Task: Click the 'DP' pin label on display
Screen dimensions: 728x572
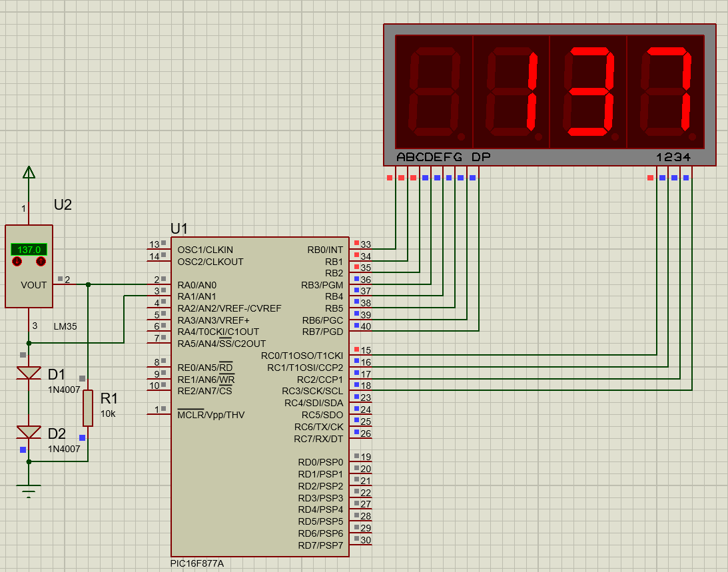Action: (x=481, y=157)
